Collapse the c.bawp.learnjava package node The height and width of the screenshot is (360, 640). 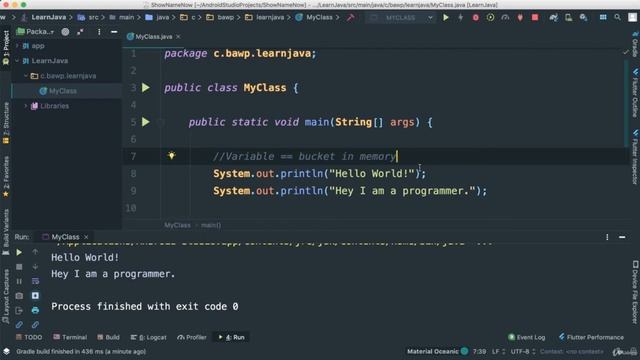point(26,76)
